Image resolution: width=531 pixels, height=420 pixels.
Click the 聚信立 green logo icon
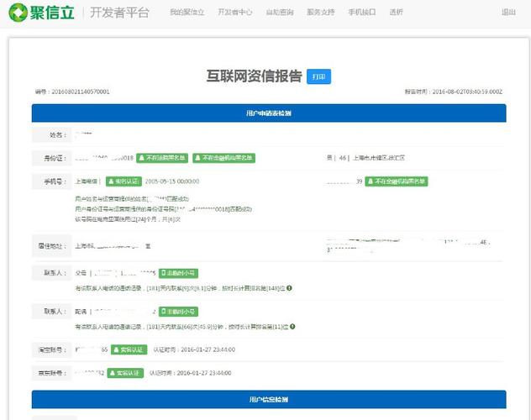(x=18, y=13)
